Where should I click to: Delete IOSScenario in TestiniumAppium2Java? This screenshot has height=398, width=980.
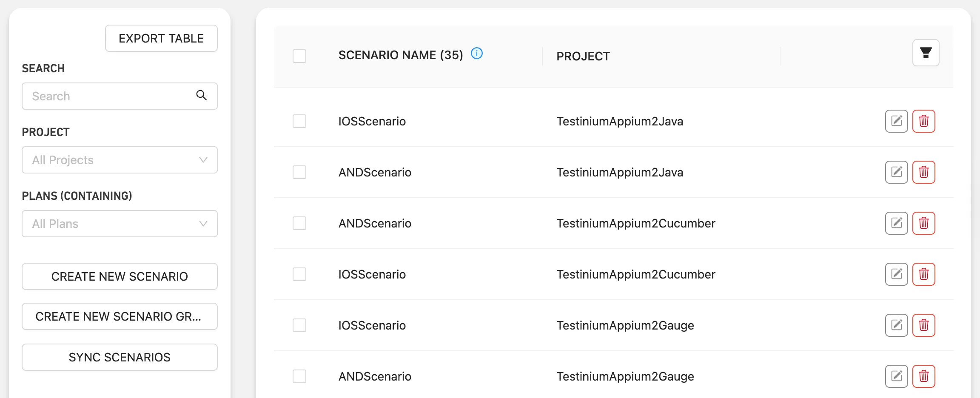(x=923, y=121)
